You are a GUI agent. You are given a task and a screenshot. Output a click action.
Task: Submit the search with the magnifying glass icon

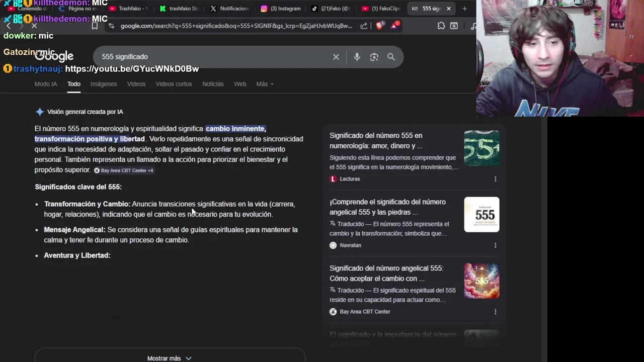(391, 57)
